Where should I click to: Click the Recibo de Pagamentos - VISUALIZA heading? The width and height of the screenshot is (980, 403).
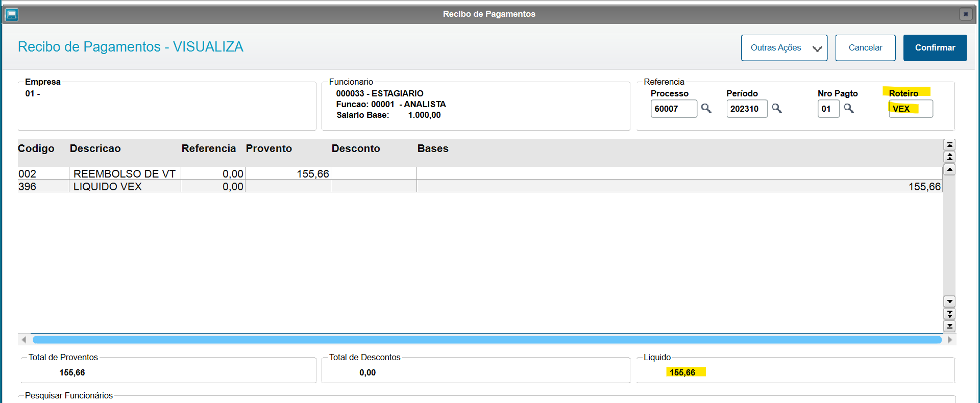point(131,46)
